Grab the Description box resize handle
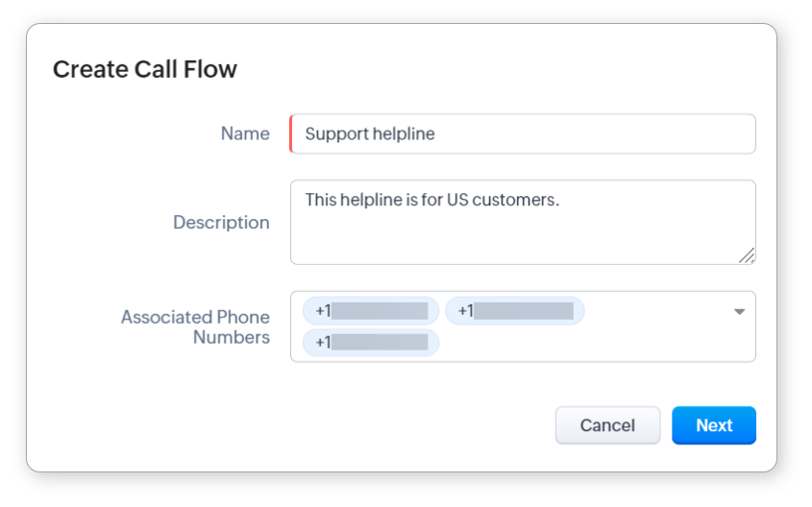 point(747,255)
